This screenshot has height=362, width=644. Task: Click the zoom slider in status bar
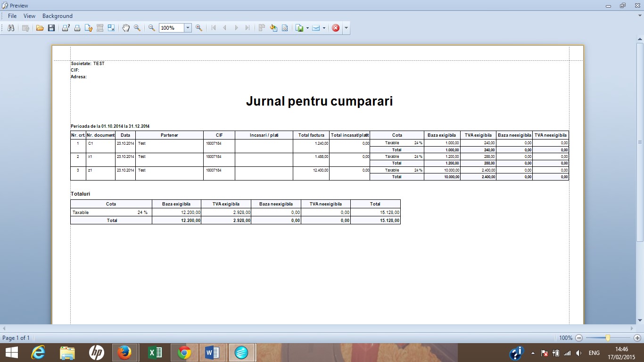[608, 338]
